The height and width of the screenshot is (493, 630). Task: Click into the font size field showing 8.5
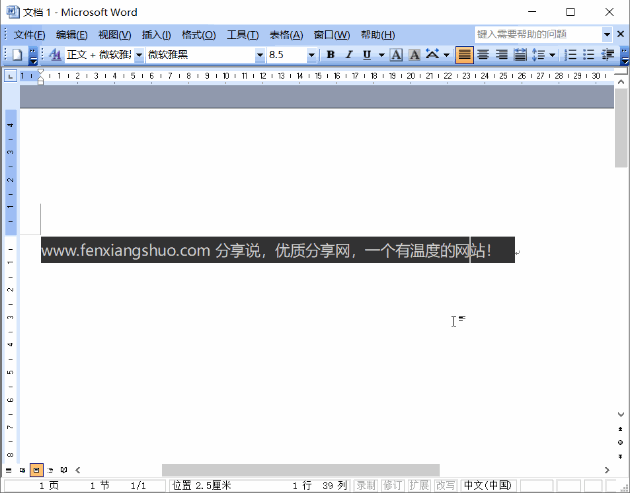(x=287, y=55)
